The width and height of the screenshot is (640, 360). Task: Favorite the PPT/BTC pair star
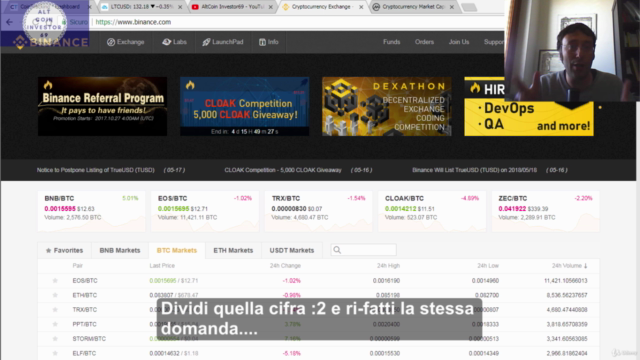[x=55, y=324]
